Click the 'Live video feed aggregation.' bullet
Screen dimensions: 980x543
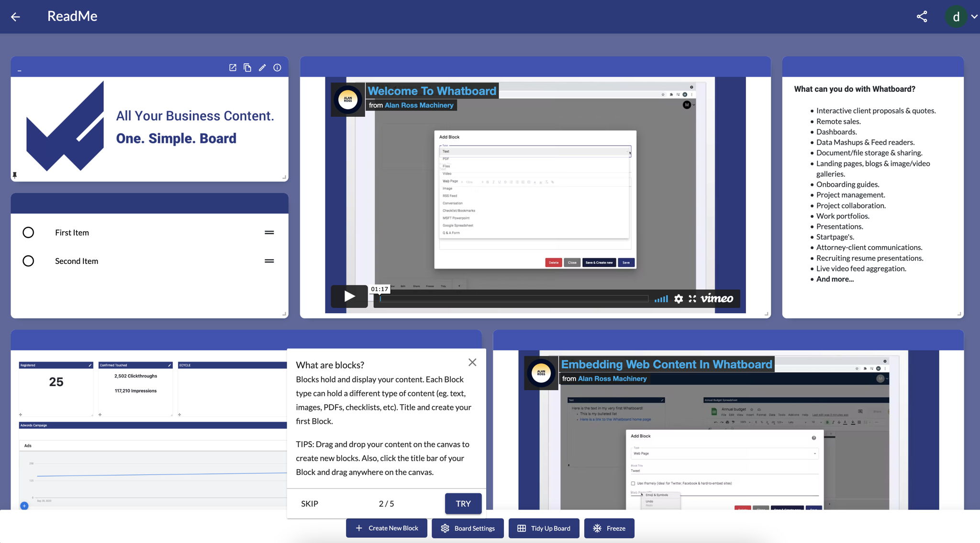tap(861, 269)
